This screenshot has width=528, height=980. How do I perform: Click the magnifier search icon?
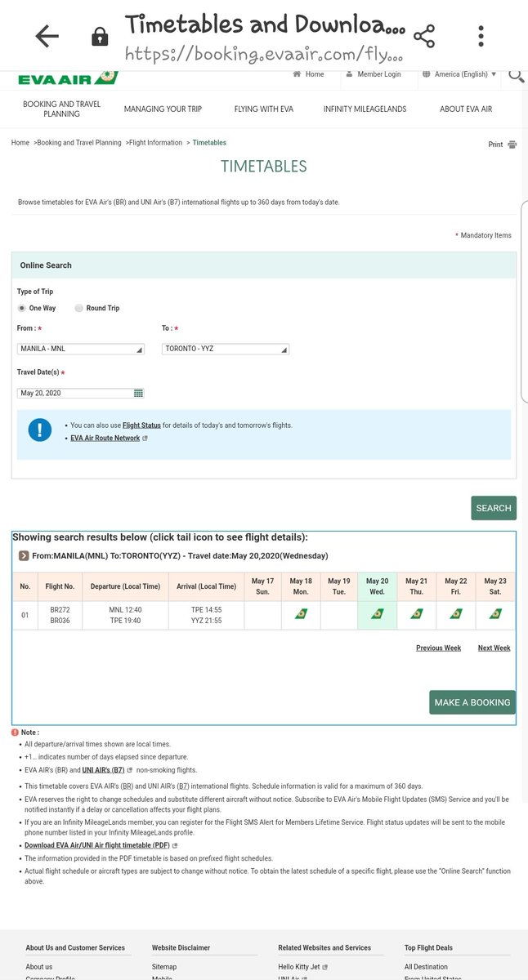(517, 75)
